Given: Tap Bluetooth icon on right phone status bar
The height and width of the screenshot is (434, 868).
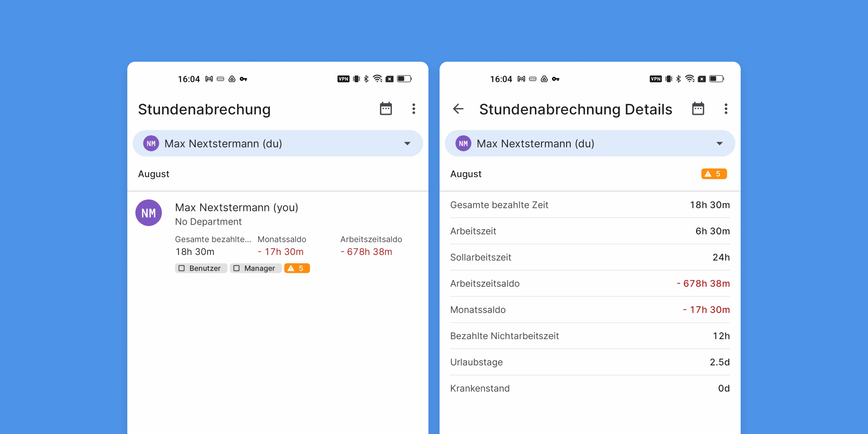Looking at the screenshot, I should point(679,79).
